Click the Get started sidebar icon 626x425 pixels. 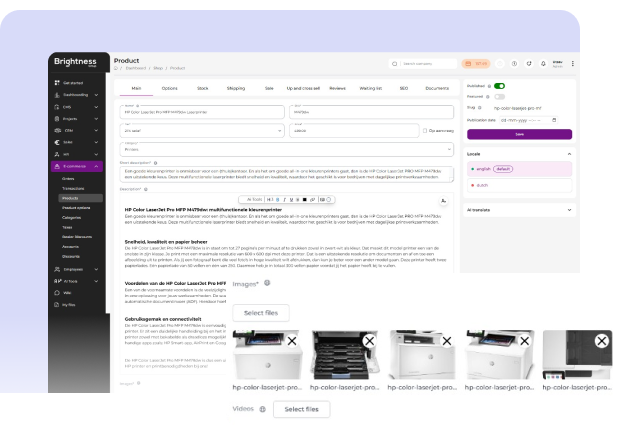click(x=56, y=83)
